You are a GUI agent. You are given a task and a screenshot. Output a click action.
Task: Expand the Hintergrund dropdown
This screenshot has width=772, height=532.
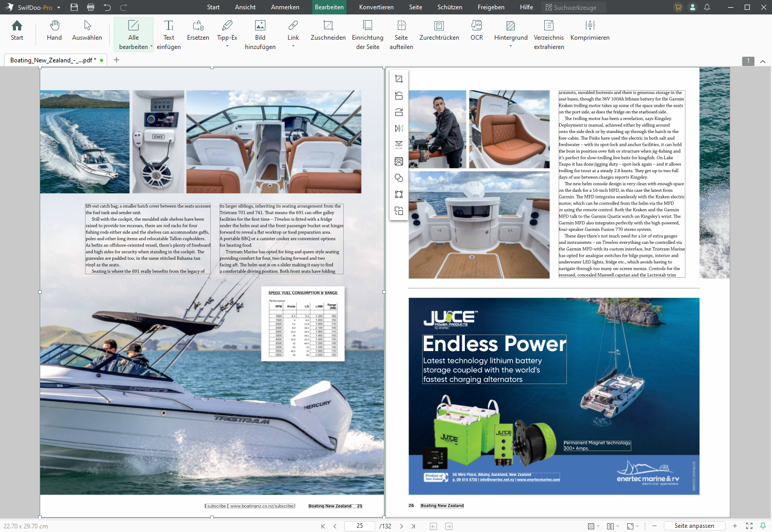511,46
